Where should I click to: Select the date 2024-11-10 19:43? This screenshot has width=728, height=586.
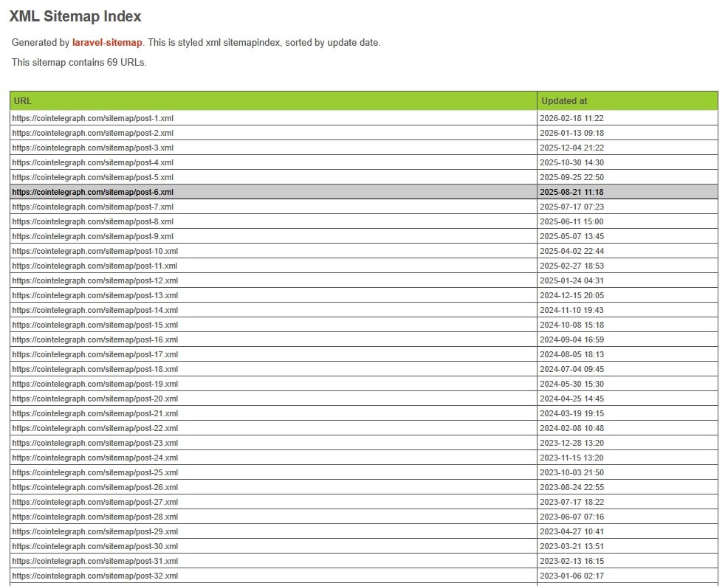click(x=571, y=310)
